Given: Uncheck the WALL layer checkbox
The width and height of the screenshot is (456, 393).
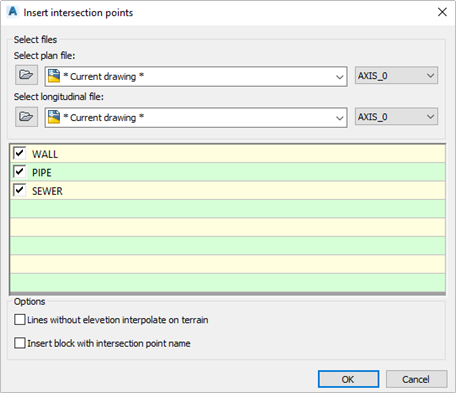Looking at the screenshot, I should pos(19,153).
